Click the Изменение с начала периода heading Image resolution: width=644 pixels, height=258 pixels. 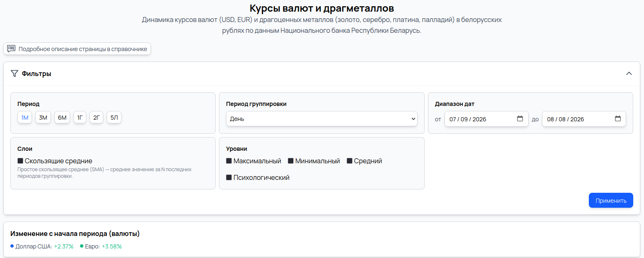[75, 233]
